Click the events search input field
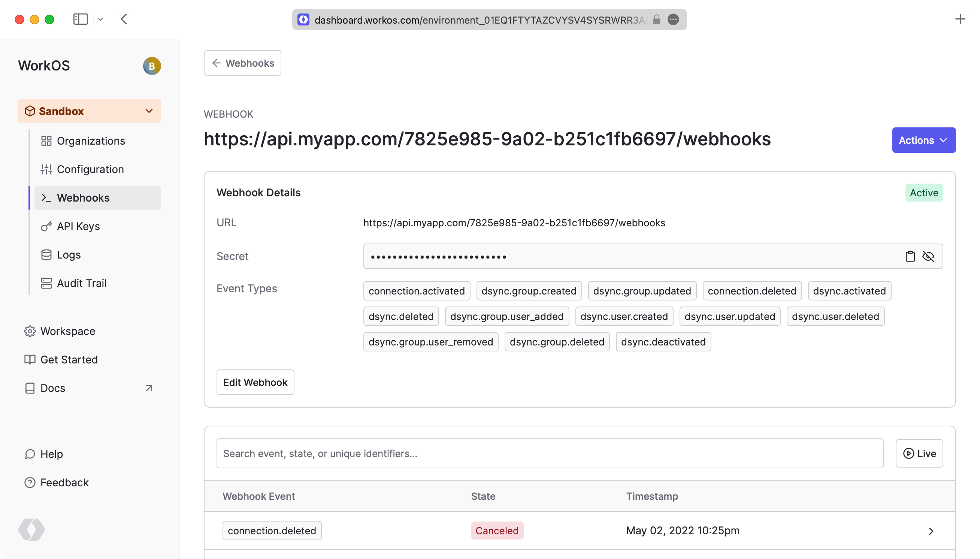The image size is (980, 559). pyautogui.click(x=549, y=453)
